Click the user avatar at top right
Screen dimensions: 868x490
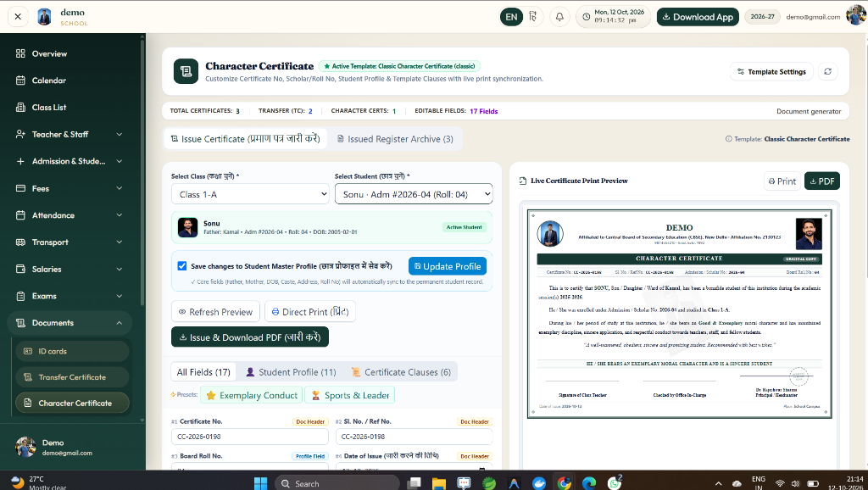[x=856, y=15]
